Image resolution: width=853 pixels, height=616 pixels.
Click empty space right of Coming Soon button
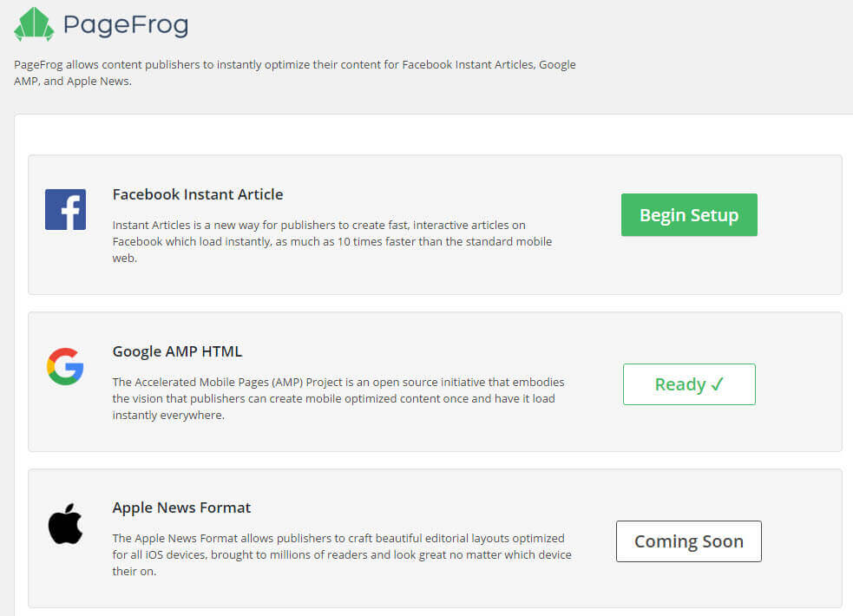point(803,541)
